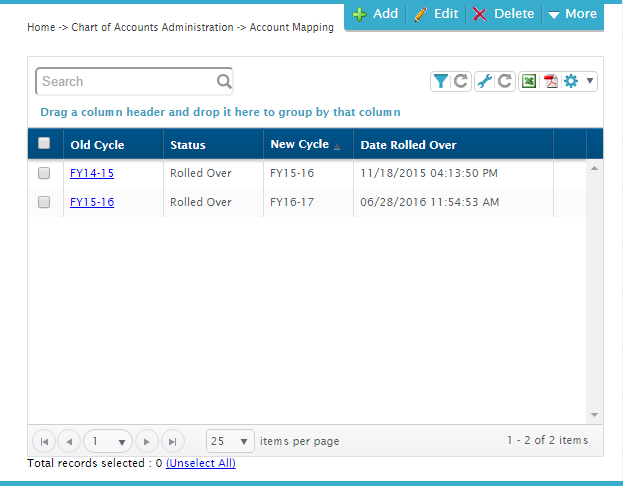
Task: Toggle the select-all header checkbox
Action: pos(44,143)
